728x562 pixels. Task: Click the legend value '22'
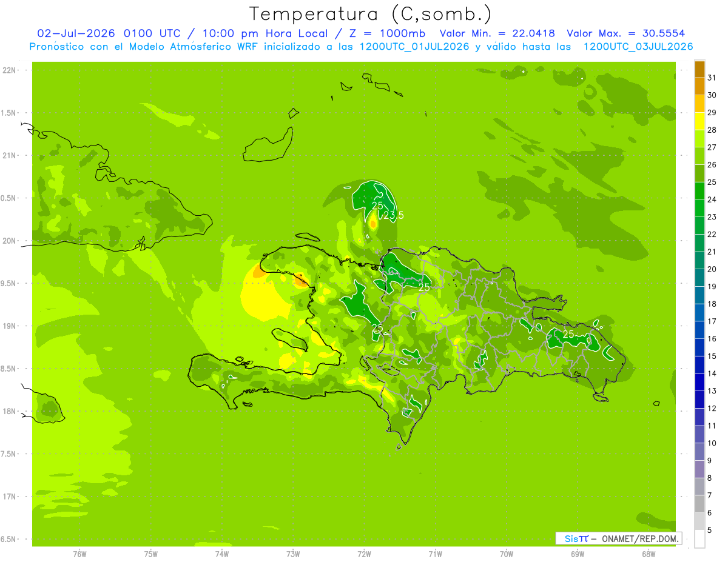712,234
